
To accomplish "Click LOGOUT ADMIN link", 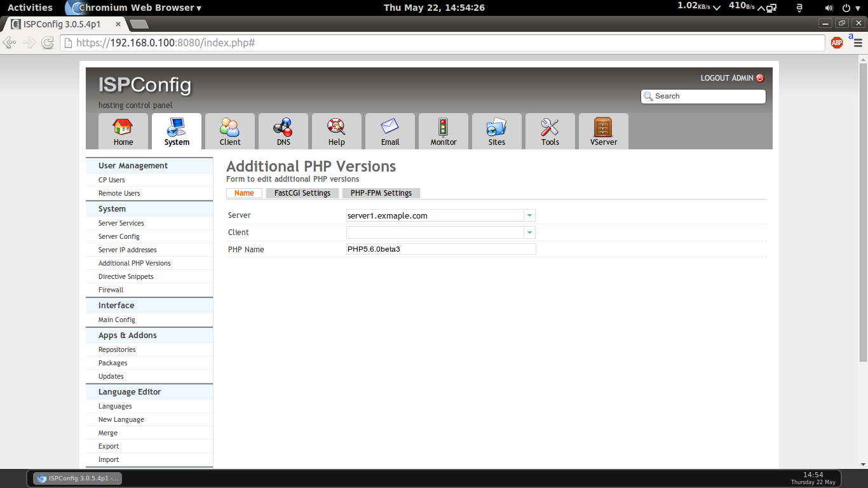I will pos(727,78).
